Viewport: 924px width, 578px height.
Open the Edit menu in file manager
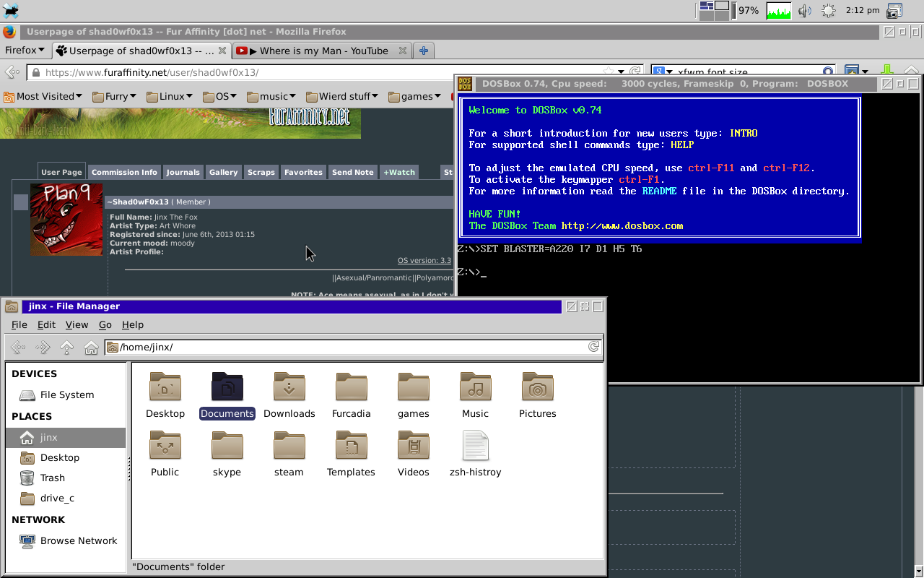46,324
